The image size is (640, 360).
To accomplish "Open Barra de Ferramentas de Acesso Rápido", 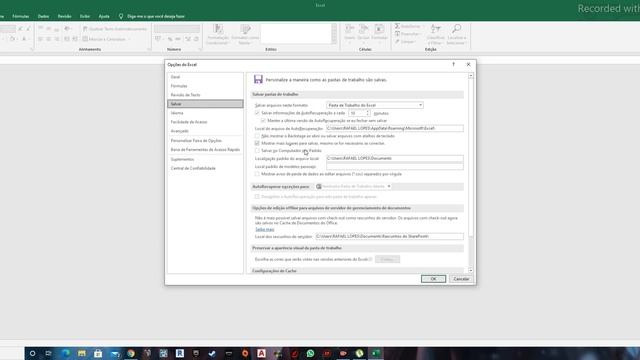I will coord(205,149).
